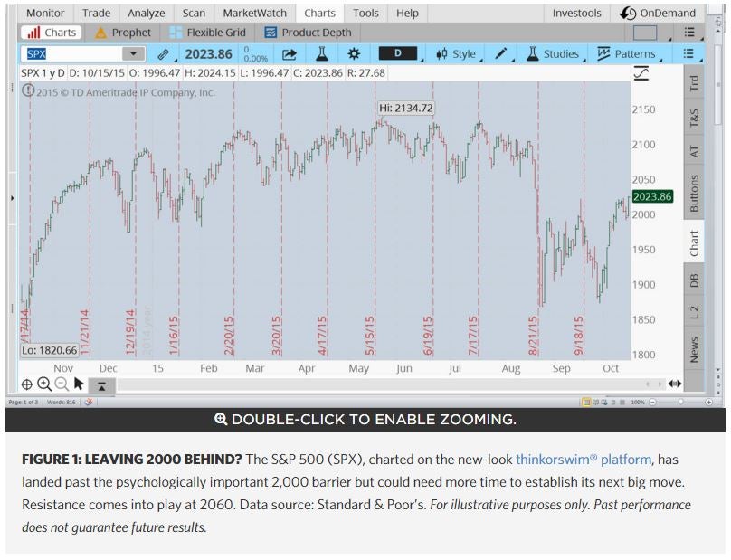This screenshot has width=731, height=560.
Task: Click the info icon beside the copyright notice
Action: pyautogui.click(x=28, y=90)
